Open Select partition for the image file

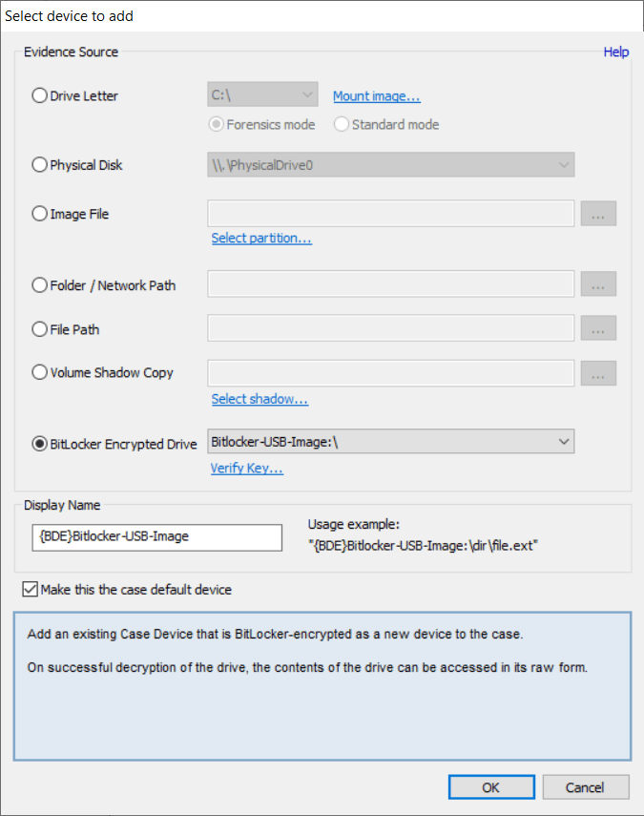click(x=261, y=238)
